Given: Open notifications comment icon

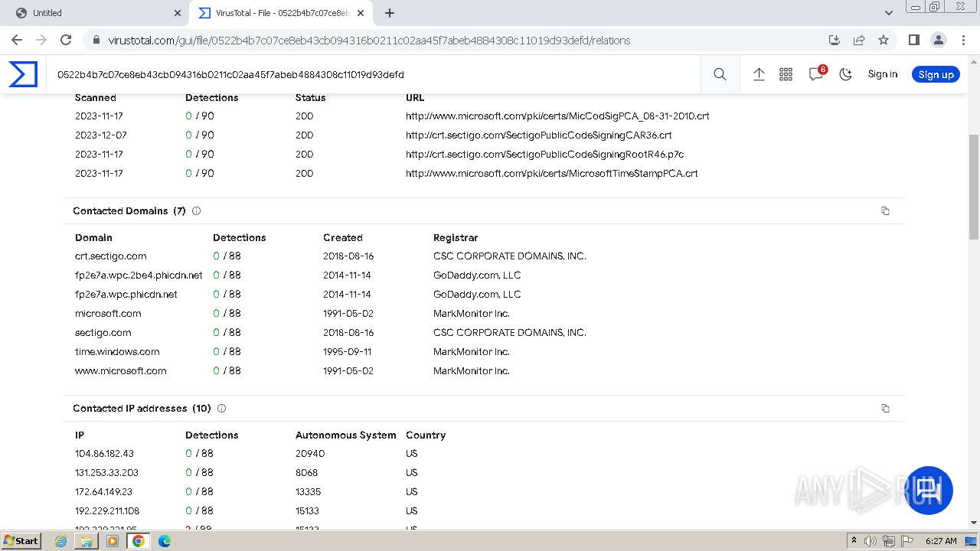Looking at the screenshot, I should click(816, 74).
